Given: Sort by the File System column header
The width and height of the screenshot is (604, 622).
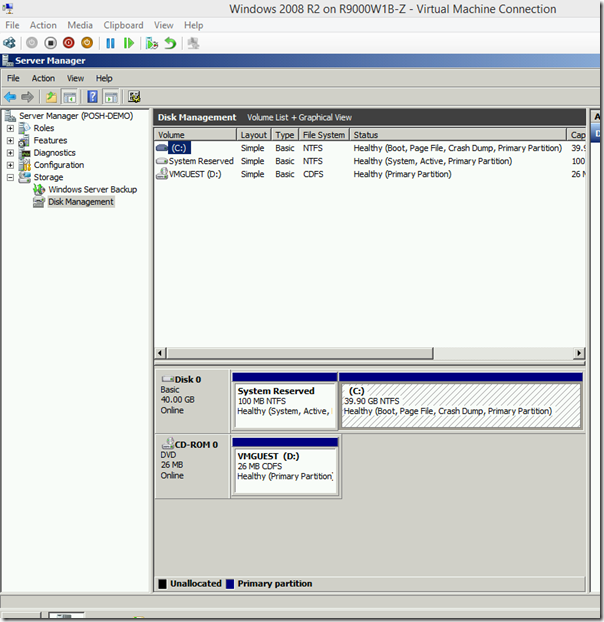Looking at the screenshot, I should (324, 135).
